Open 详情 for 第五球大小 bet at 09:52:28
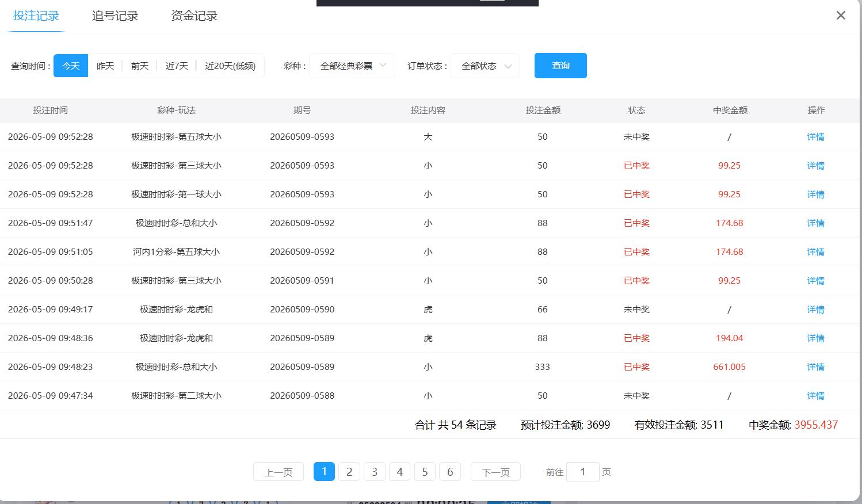Image resolution: width=862 pixels, height=504 pixels. 815,137
